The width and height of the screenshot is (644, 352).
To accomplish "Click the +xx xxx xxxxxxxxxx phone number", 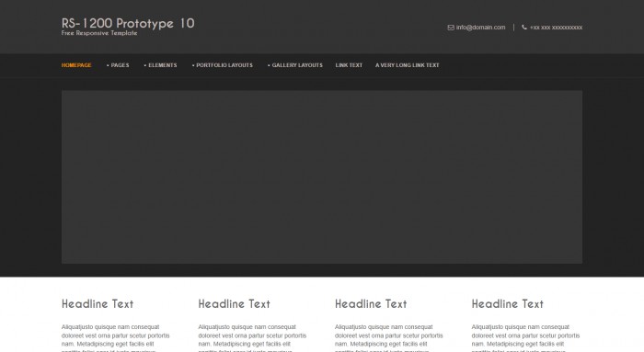I will (556, 28).
